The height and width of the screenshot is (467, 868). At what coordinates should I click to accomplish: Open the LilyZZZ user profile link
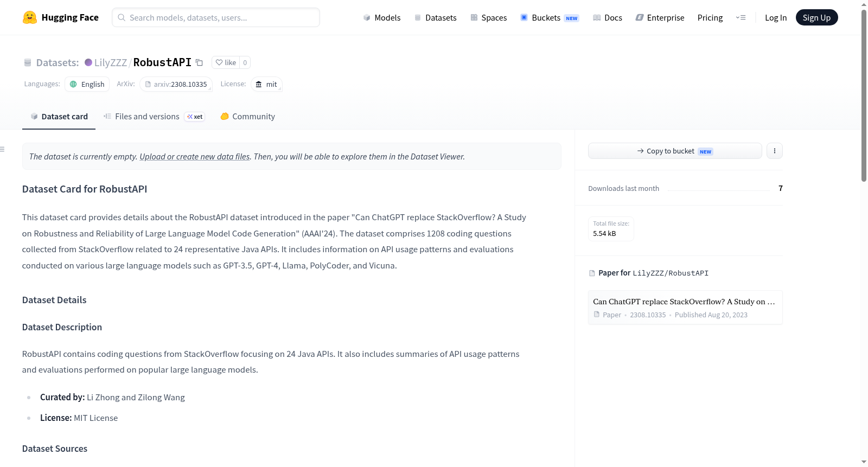click(x=111, y=62)
